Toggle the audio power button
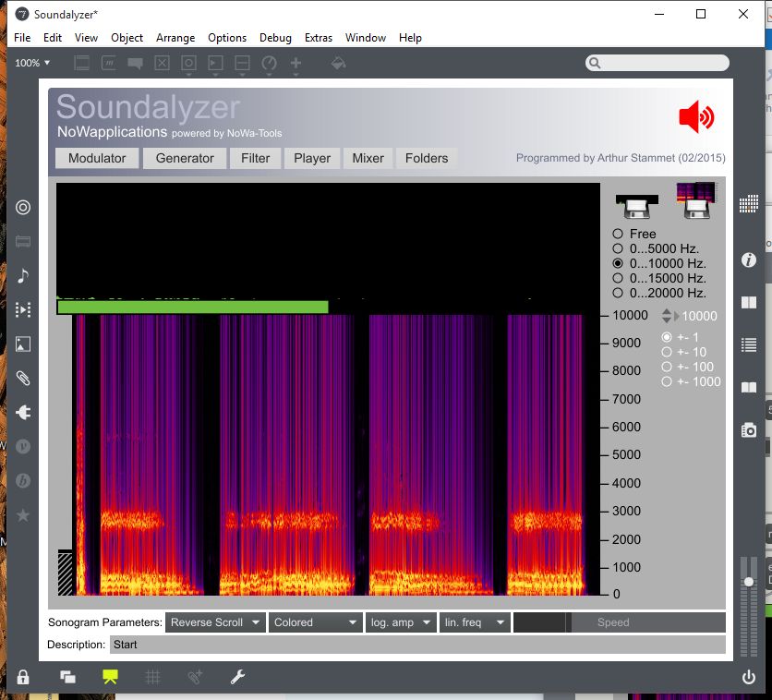Image resolution: width=772 pixels, height=700 pixels. point(749,677)
